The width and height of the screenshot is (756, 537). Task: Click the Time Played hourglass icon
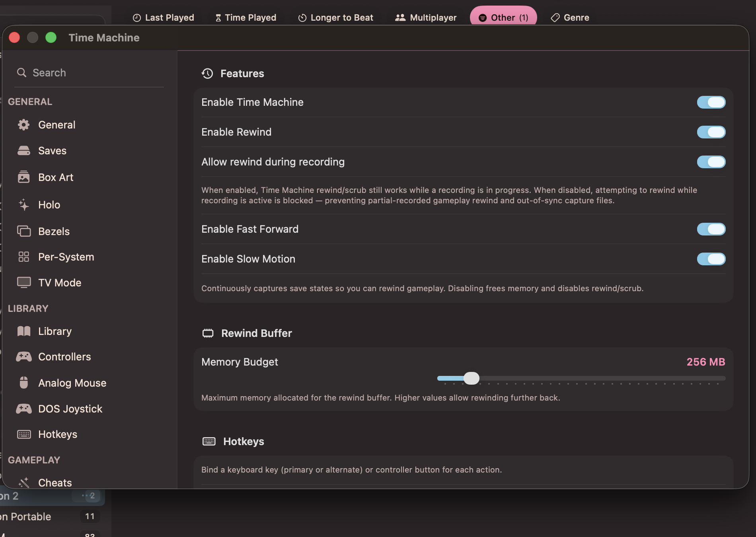pyautogui.click(x=218, y=18)
